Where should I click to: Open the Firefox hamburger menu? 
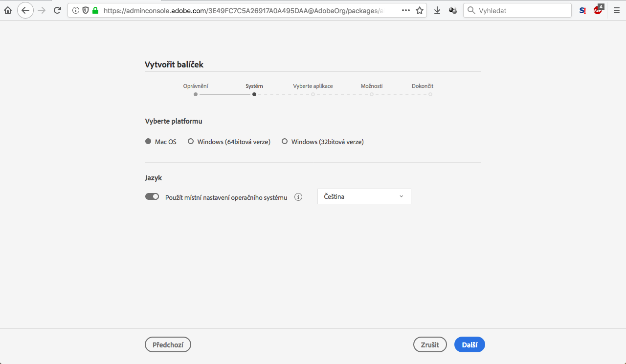(617, 10)
